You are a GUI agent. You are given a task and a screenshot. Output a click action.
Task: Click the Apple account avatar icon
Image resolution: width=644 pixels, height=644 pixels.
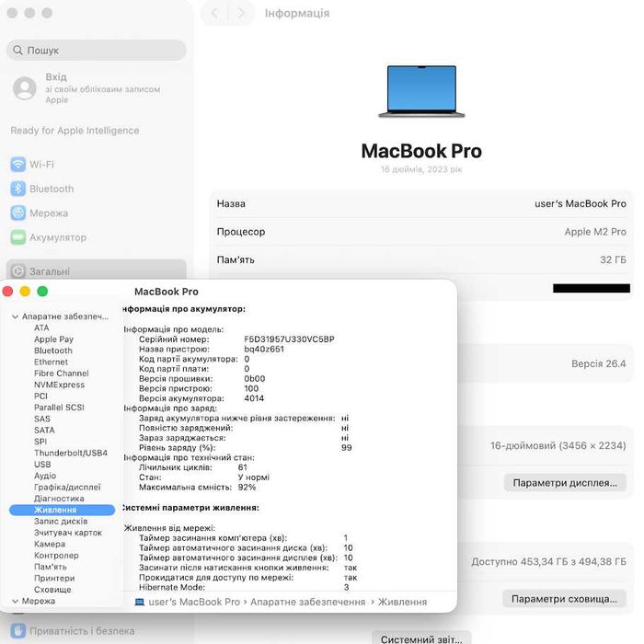point(25,88)
